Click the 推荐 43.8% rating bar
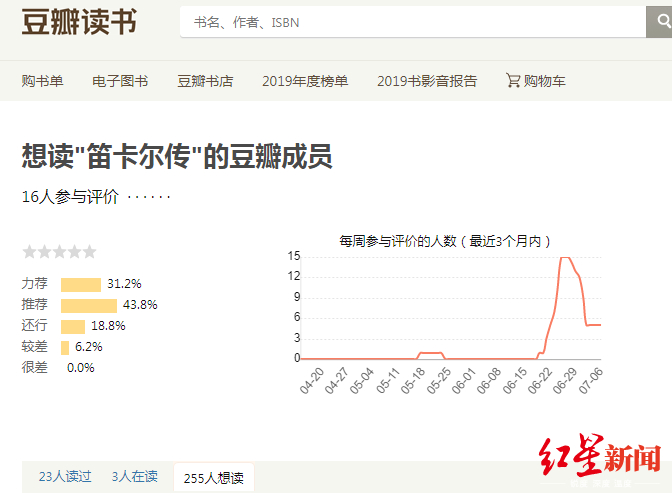672x500 pixels. tap(89, 305)
